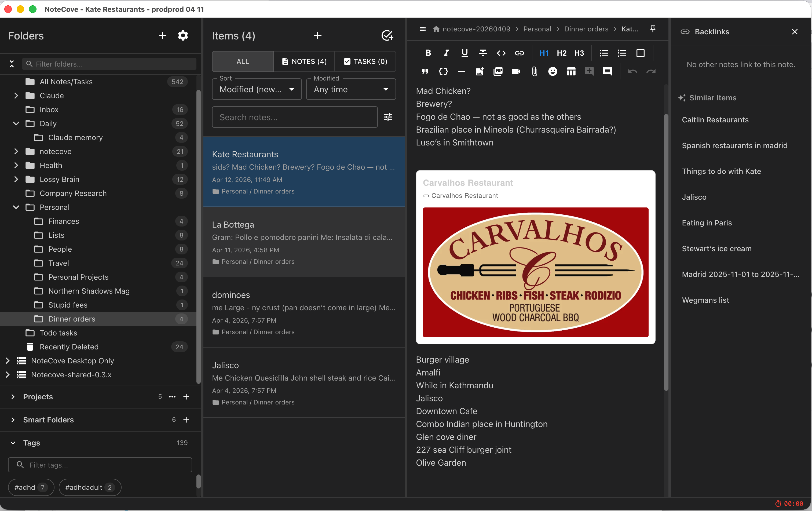Open the Modified time filter dropdown
The height and width of the screenshot is (511, 812).
pos(351,89)
